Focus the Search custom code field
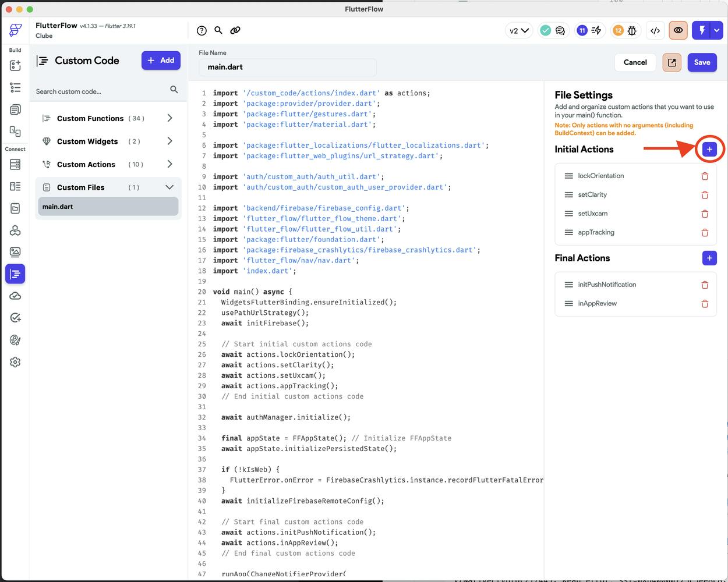728x582 pixels. (99, 91)
